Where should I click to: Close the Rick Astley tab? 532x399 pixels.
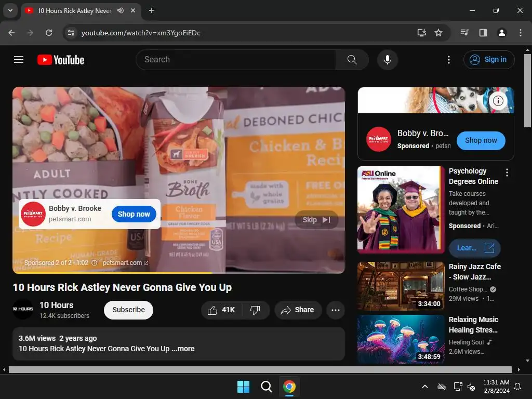pyautogui.click(x=133, y=10)
